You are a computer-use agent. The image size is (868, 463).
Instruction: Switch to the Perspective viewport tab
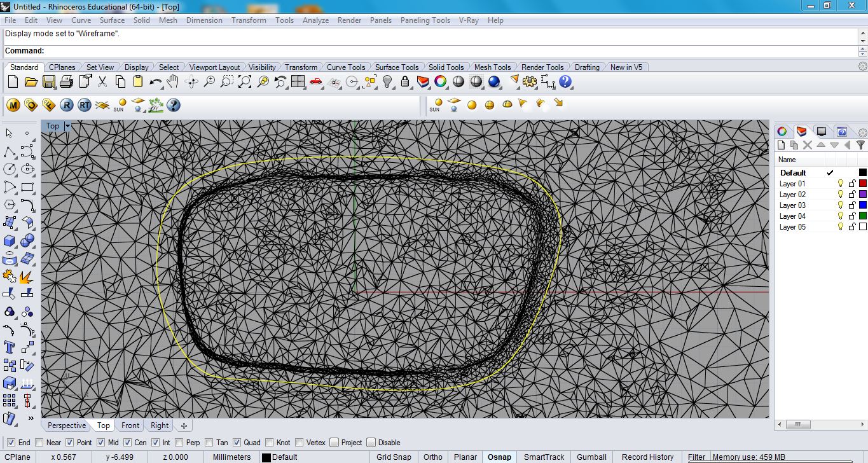(x=66, y=425)
